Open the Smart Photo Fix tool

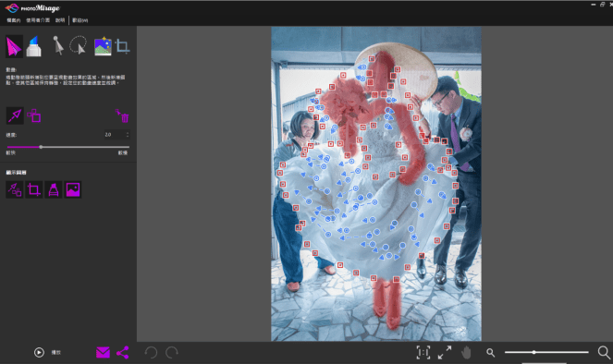(103, 46)
